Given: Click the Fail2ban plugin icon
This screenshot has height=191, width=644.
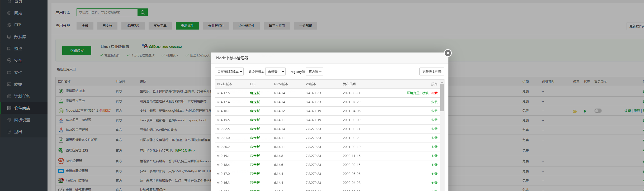Looking at the screenshot, I should pyautogui.click(x=61, y=180).
